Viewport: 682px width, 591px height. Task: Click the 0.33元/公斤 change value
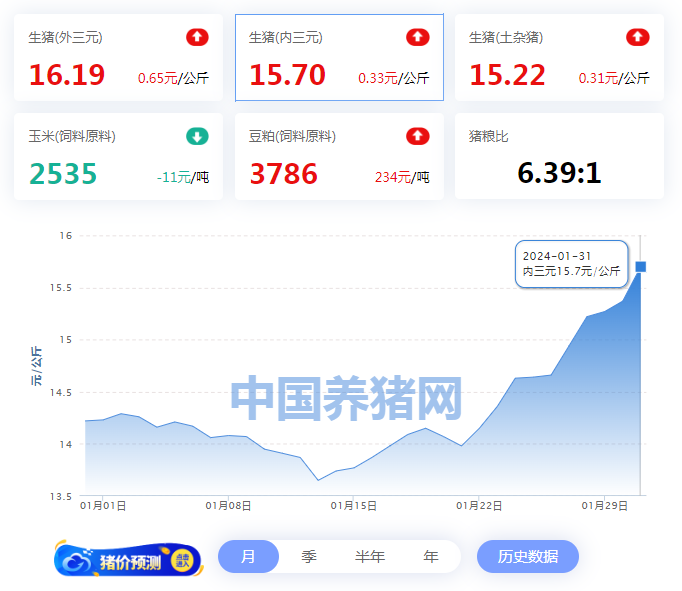pyautogui.click(x=394, y=78)
